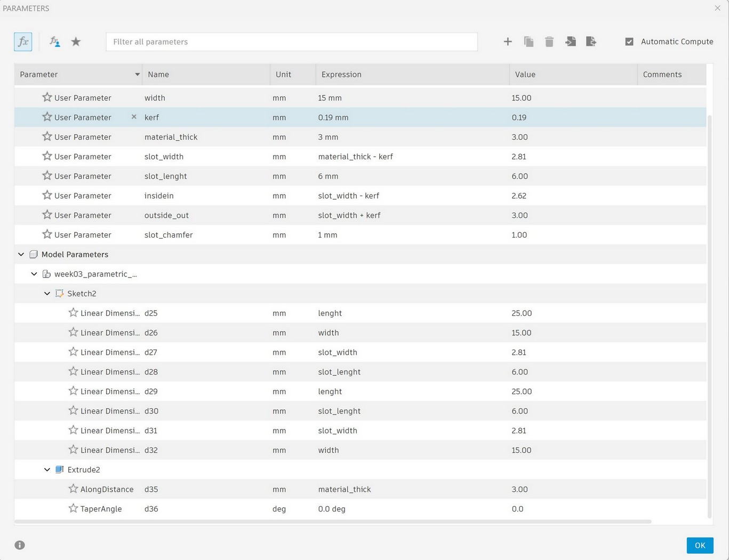Click the vertical scrollbar of the parameter list
The image size is (729, 560).
point(709,315)
